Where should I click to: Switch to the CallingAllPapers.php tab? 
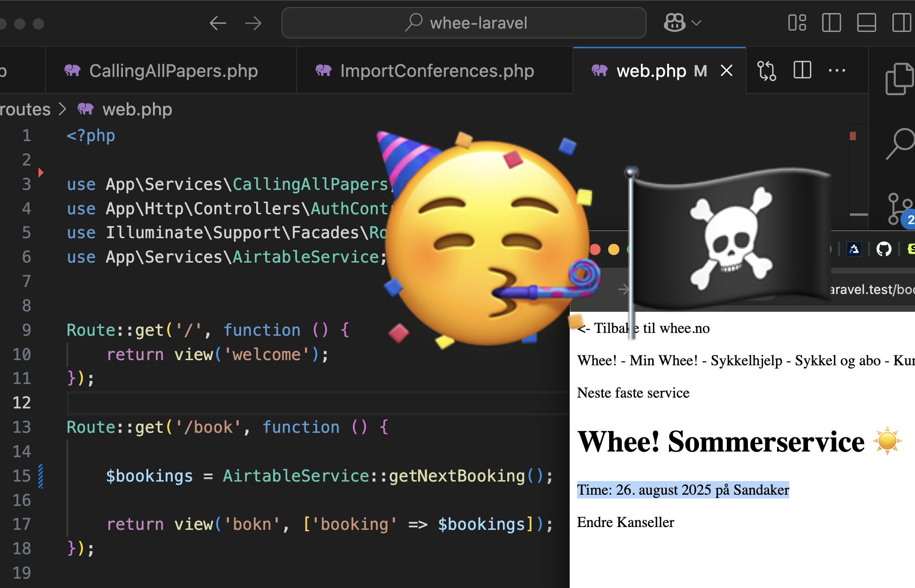coord(171,71)
